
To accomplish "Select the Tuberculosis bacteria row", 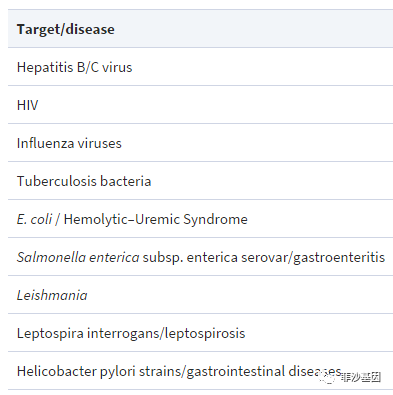I will point(200,181).
